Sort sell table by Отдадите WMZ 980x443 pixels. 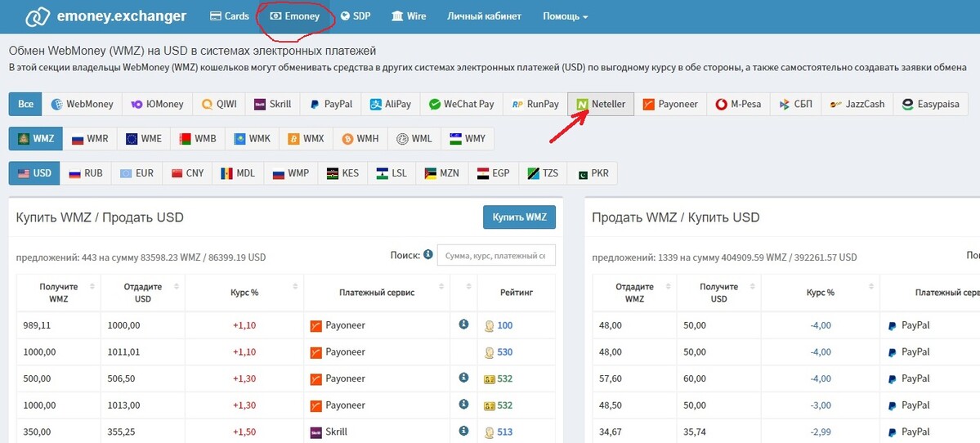[634, 293]
